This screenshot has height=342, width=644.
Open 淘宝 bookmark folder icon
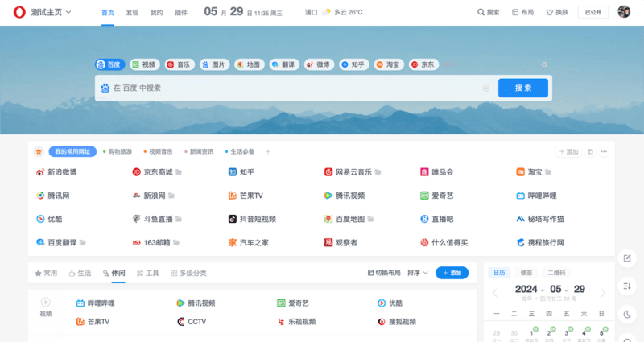(x=548, y=172)
